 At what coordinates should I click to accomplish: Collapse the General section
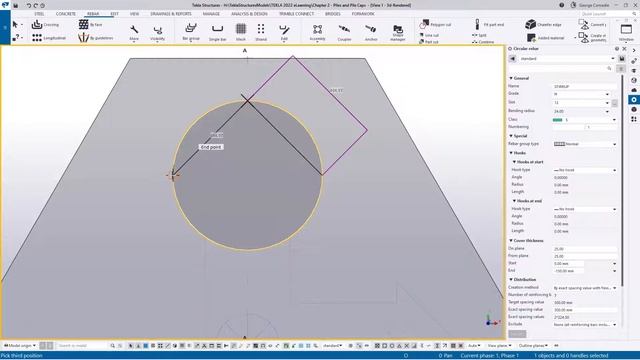pos(511,78)
